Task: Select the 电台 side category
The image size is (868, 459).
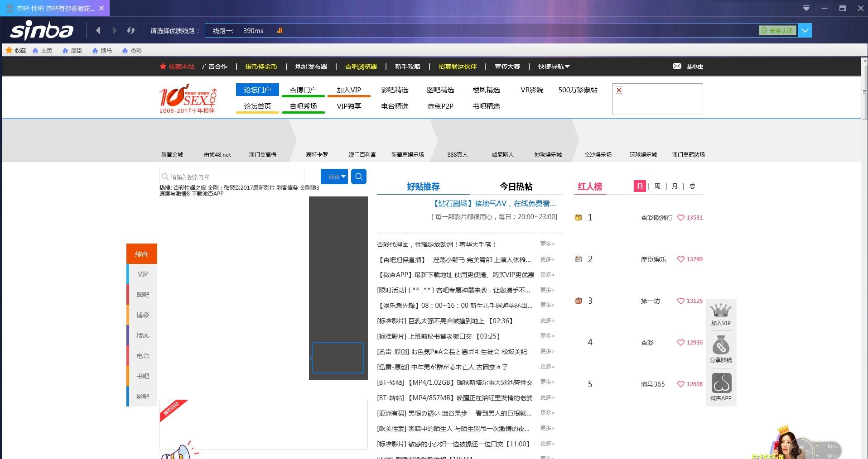Action: 142,356
